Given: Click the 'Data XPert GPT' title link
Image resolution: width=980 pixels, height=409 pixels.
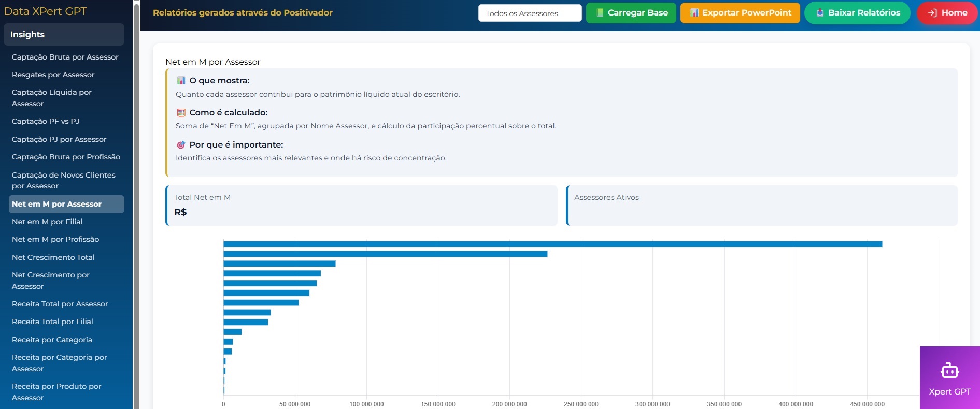Looking at the screenshot, I should 46,11.
